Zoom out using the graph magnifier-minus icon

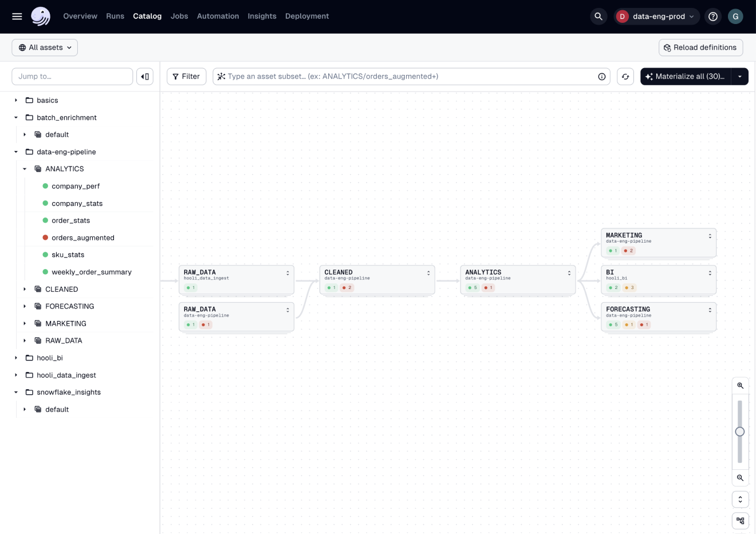click(740, 478)
